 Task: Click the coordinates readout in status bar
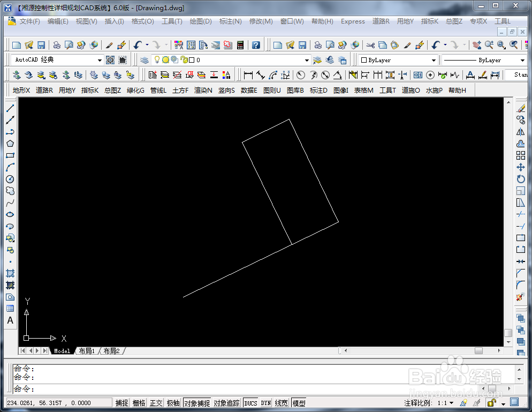58,403
